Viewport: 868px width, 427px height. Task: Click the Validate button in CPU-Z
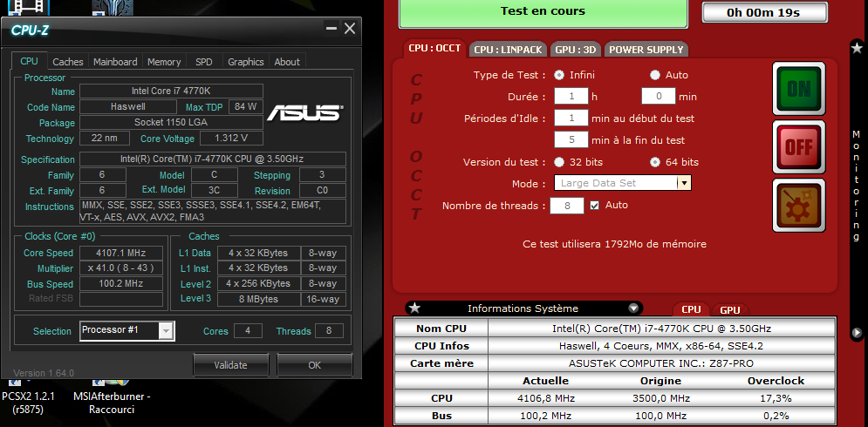coord(231,365)
